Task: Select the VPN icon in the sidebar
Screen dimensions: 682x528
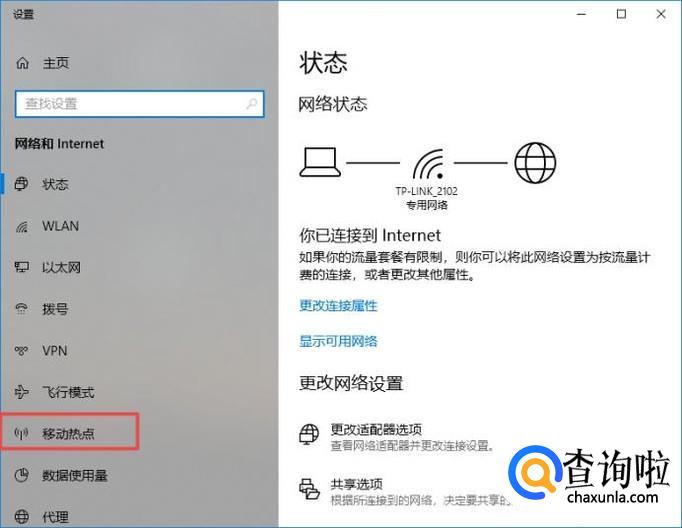Action: point(21,350)
